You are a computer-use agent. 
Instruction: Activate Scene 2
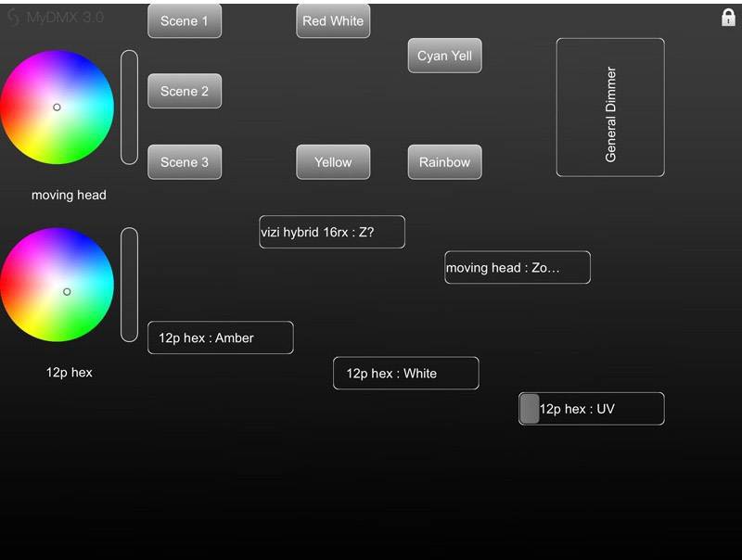(x=185, y=91)
